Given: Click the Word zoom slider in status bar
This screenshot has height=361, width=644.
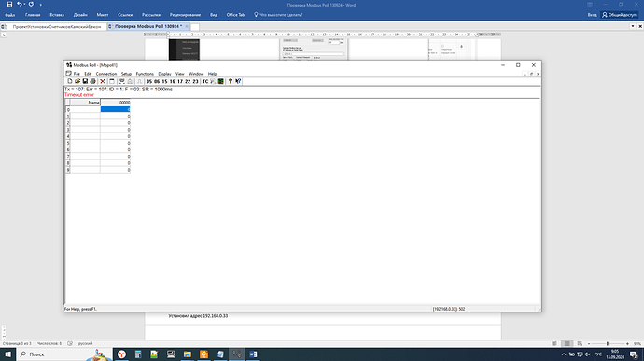Looking at the screenshot, I should [x=608, y=344].
